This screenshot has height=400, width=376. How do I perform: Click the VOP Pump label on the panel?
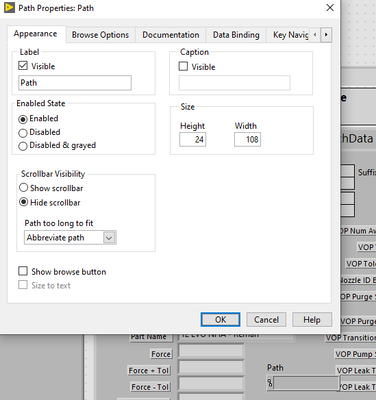pyautogui.click(x=355, y=354)
